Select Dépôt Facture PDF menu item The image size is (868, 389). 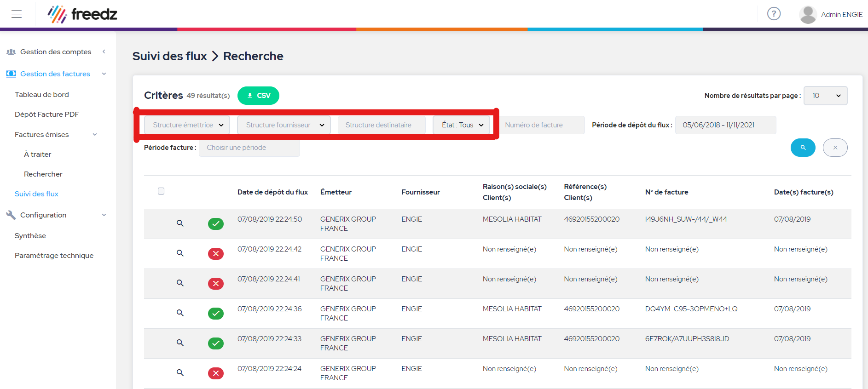click(x=47, y=114)
